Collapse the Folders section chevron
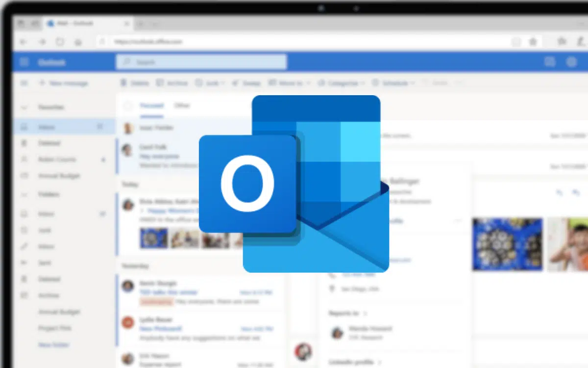The height and width of the screenshot is (368, 588). [24, 195]
